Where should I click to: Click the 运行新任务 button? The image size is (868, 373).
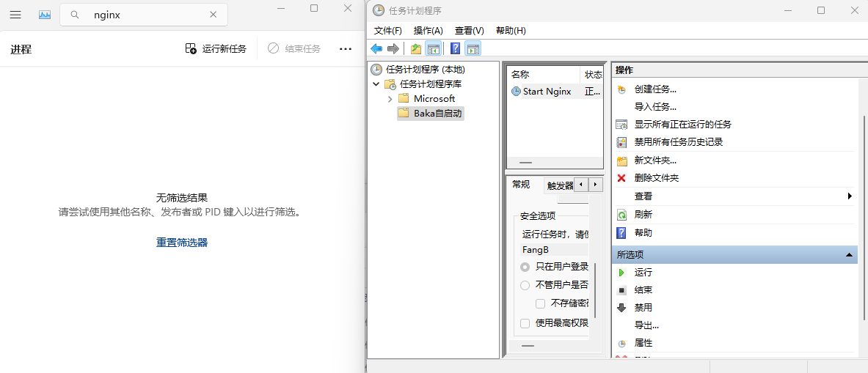(216, 49)
